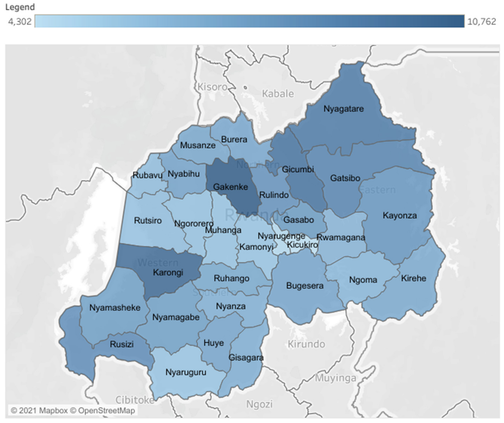504x423 pixels.
Task: Select the Huye district on the map
Action: [214, 343]
